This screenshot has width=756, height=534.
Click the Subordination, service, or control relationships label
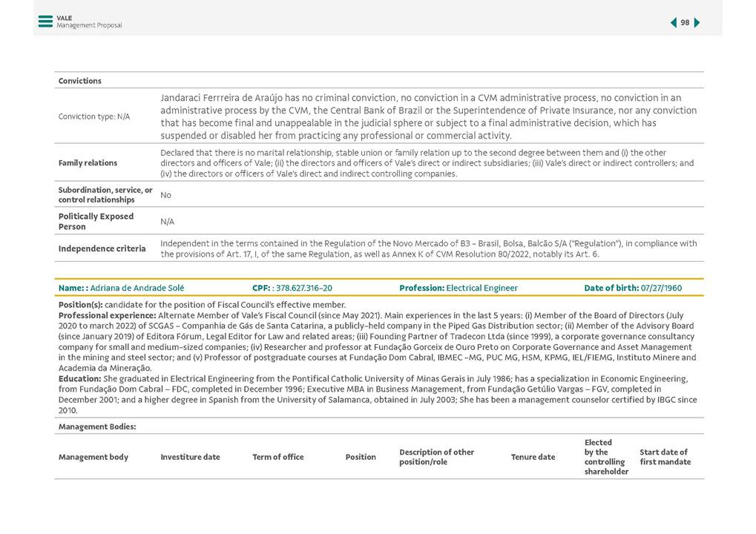105,195
